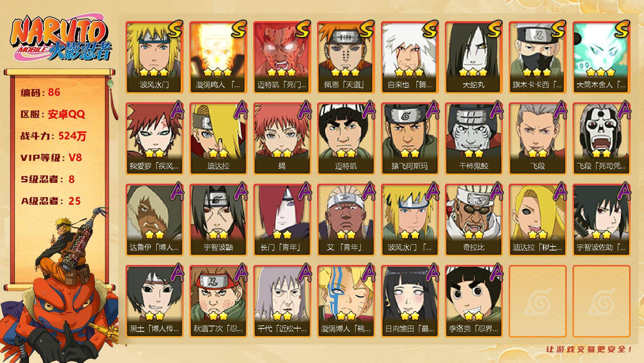Select the 迪达拉 A-rank ninja card

218,138
